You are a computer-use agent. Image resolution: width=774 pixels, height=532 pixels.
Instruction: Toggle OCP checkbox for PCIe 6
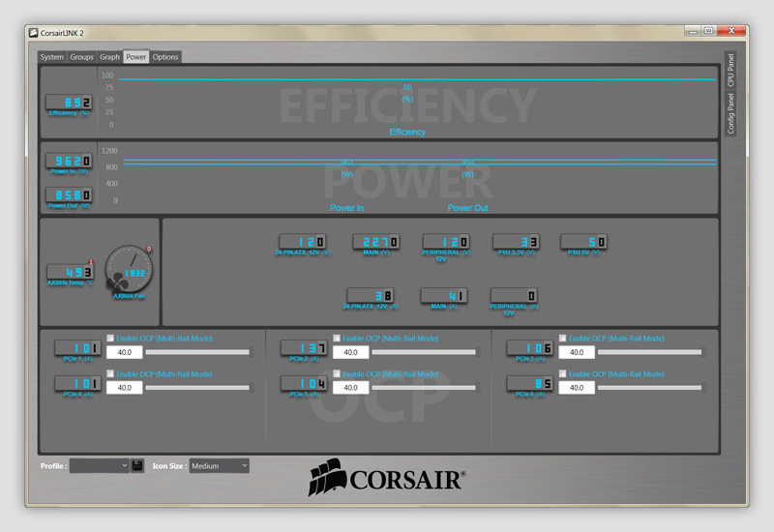pos(563,373)
